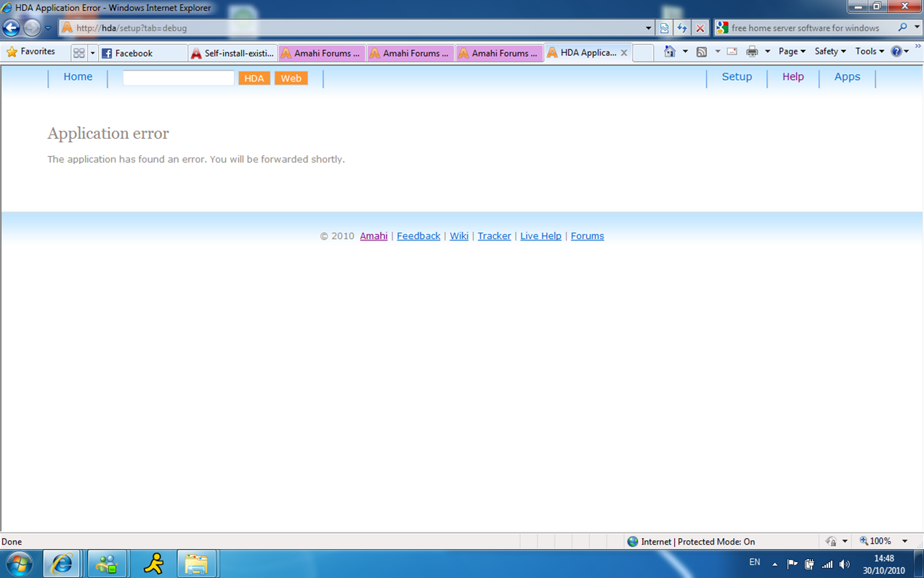The width and height of the screenshot is (924, 578).
Task: Click the wireless signal bars tray icon
Action: [x=827, y=564]
